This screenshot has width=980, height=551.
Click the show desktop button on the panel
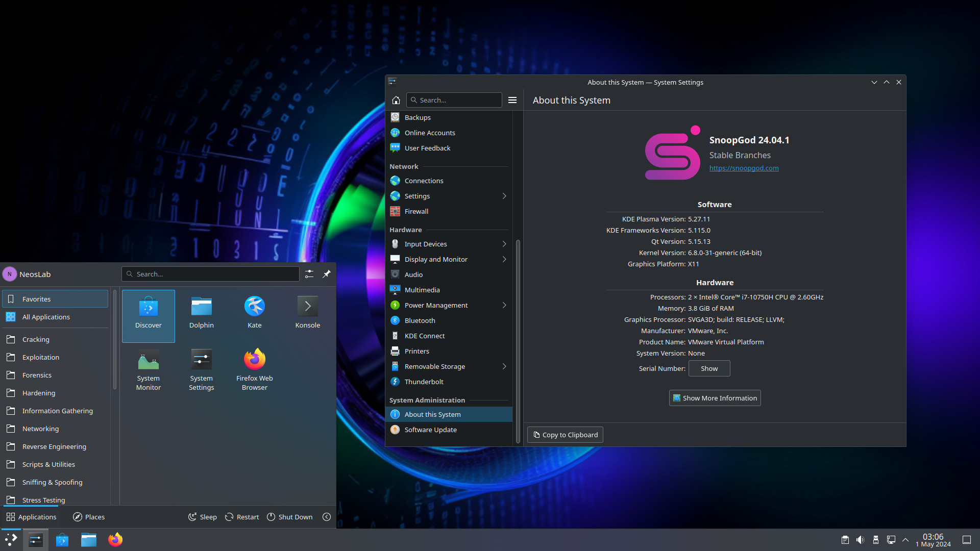click(x=967, y=540)
